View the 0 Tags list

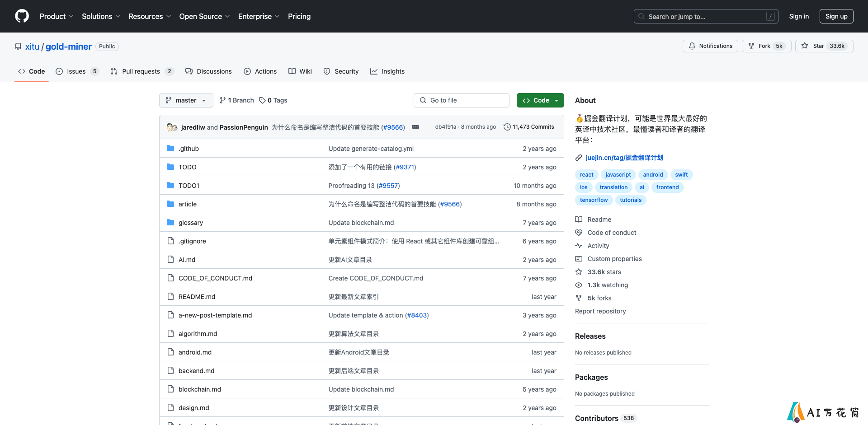273,100
